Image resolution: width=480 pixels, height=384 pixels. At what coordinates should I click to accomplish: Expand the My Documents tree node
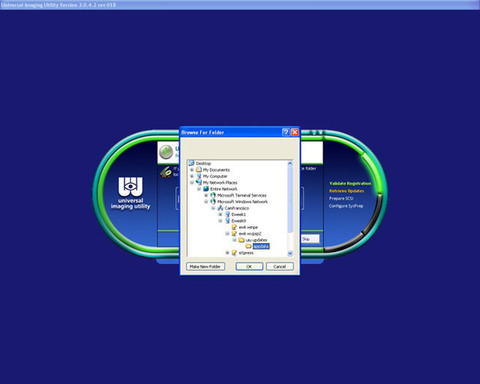[x=192, y=170]
